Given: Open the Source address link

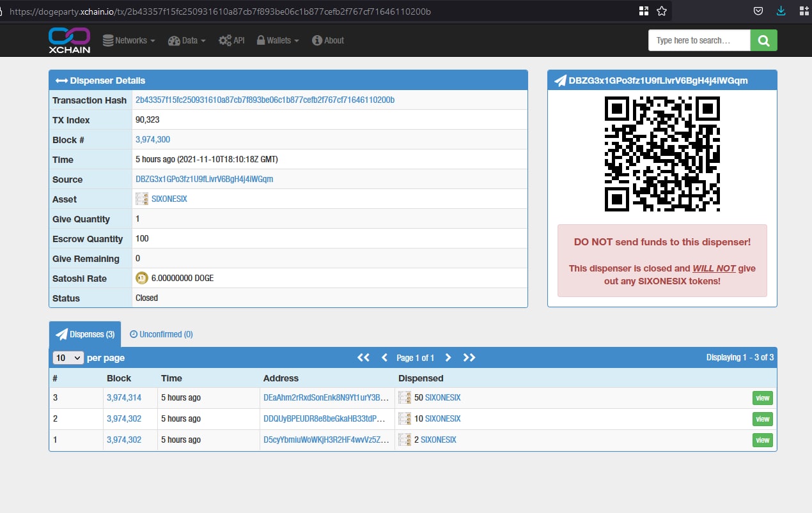Looking at the screenshot, I should pyautogui.click(x=204, y=180).
